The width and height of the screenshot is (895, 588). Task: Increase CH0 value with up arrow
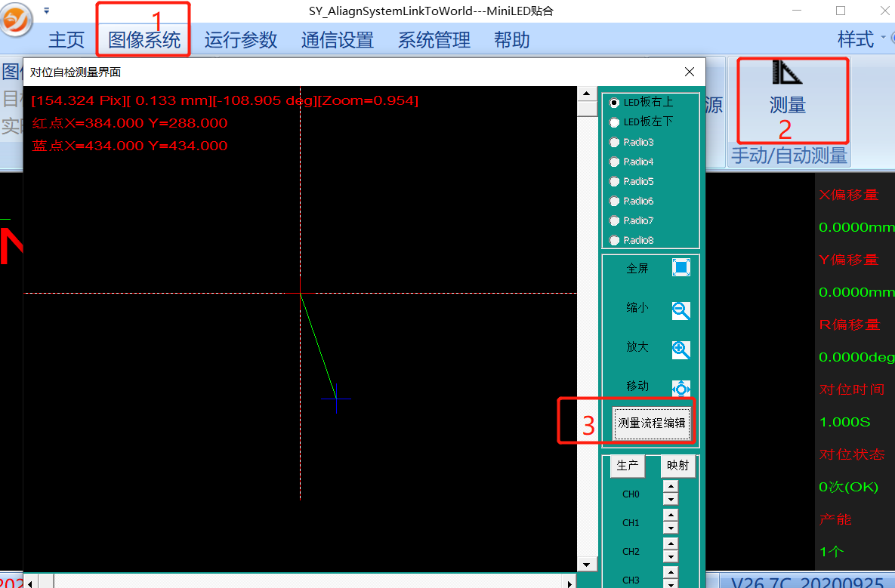tap(671, 487)
